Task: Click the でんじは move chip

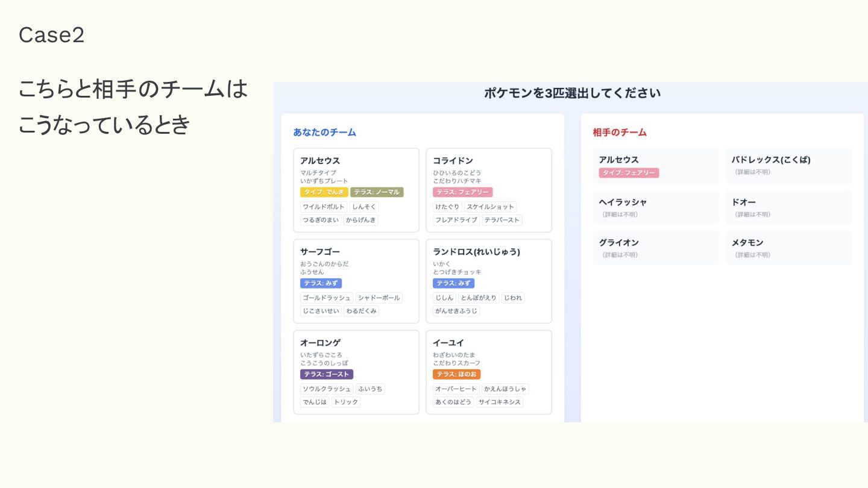Action: (x=315, y=402)
